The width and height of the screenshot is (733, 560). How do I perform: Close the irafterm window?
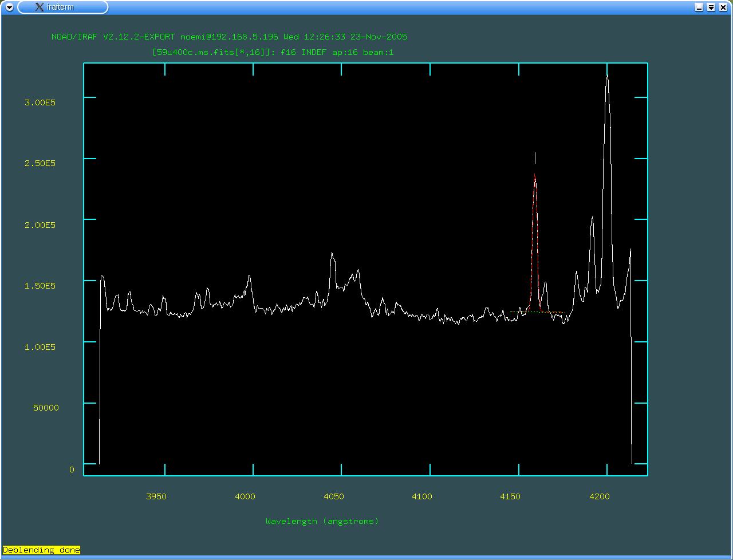[x=723, y=7]
